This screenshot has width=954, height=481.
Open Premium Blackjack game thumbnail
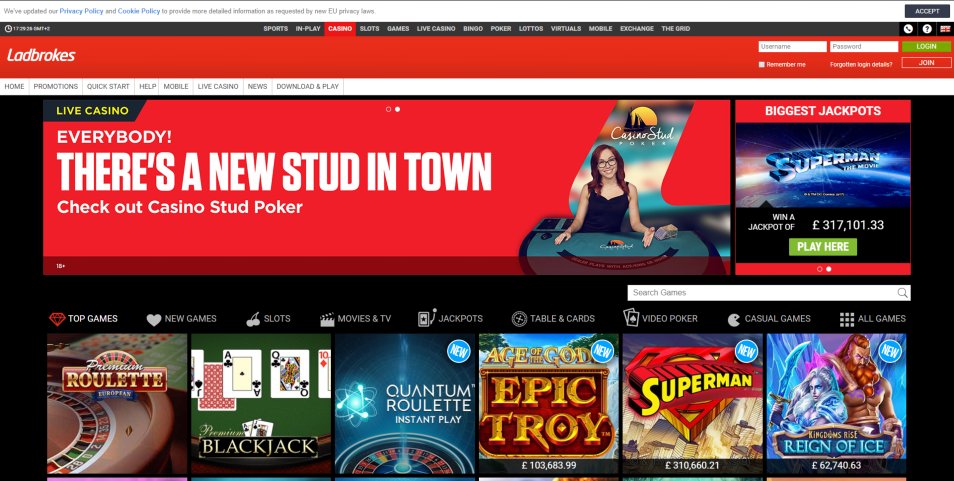[x=261, y=403]
